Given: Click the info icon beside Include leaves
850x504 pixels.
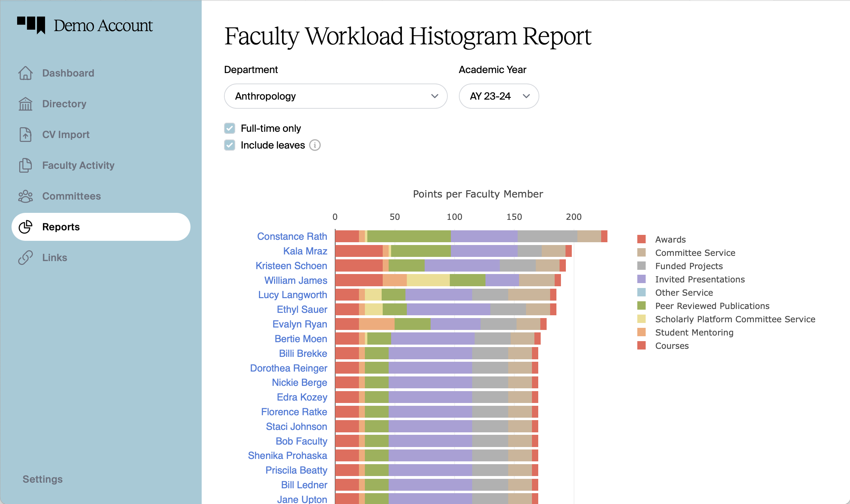Looking at the screenshot, I should tap(315, 145).
